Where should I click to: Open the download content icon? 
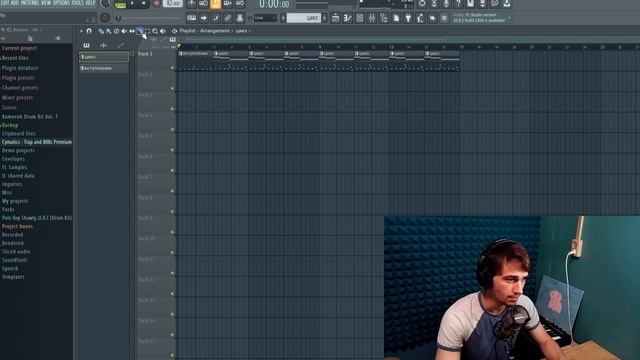click(x=507, y=4)
